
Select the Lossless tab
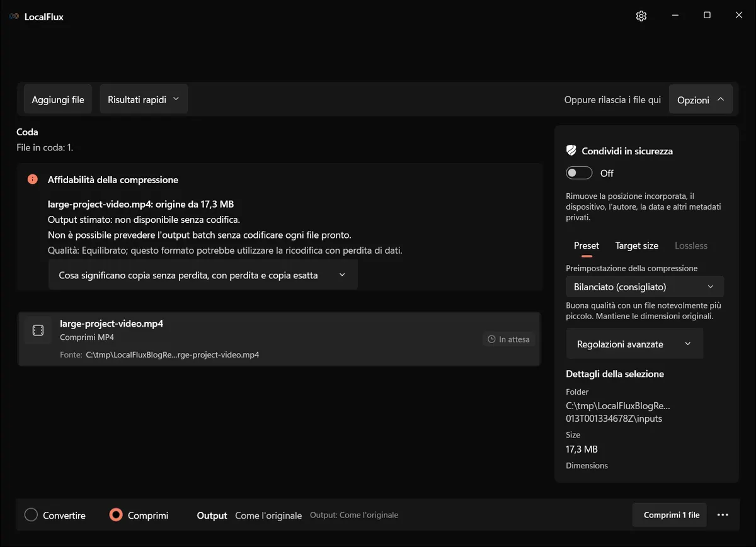coord(691,245)
